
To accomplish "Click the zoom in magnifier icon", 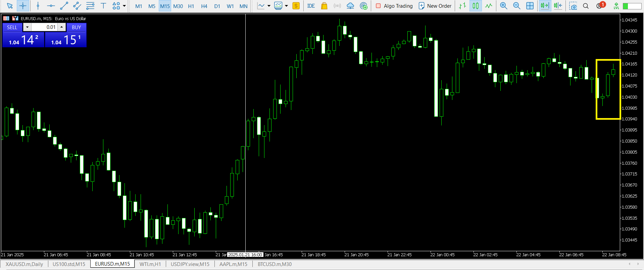I will click(x=503, y=6).
